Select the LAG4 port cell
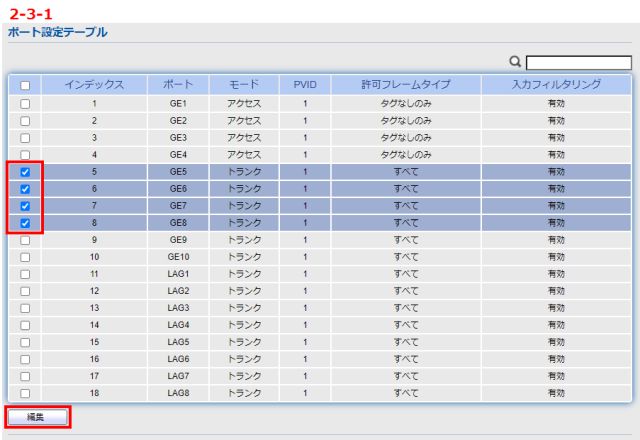Screen dimensions: 640x440 178,325
